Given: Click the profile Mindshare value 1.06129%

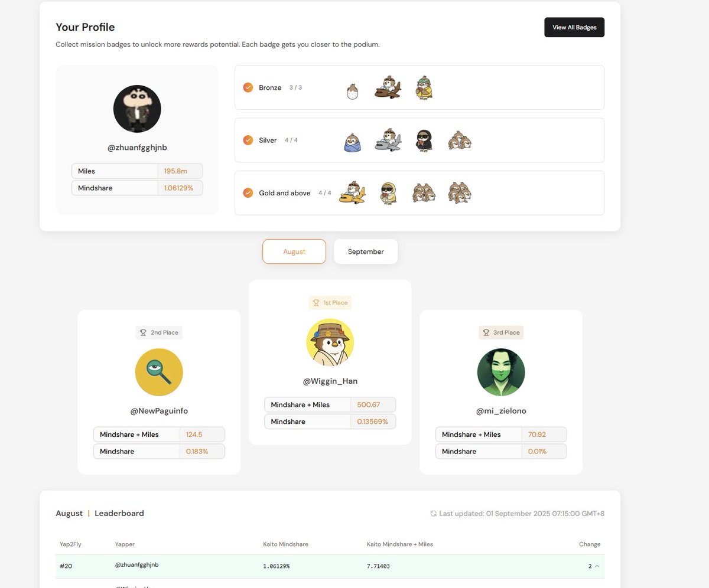Looking at the screenshot, I should point(178,188).
